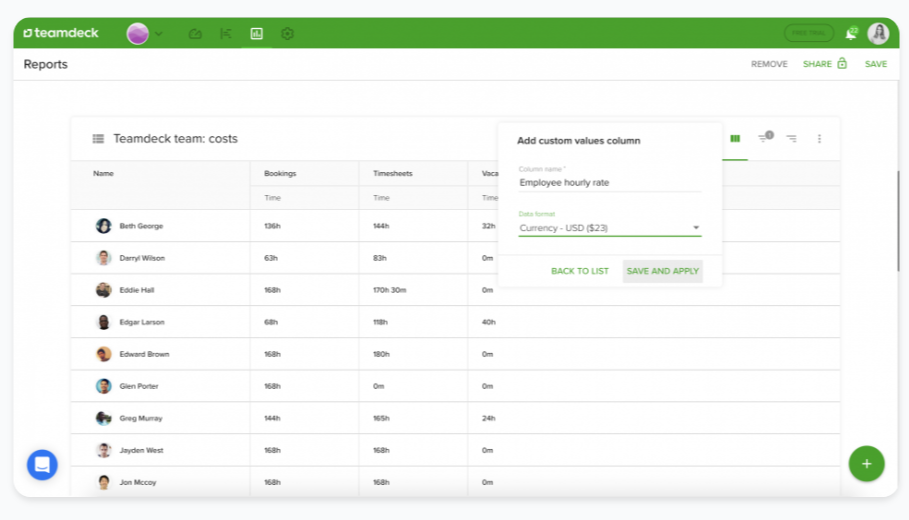Select the Edward Brown name
This screenshot has height=520, width=909.
(x=144, y=354)
